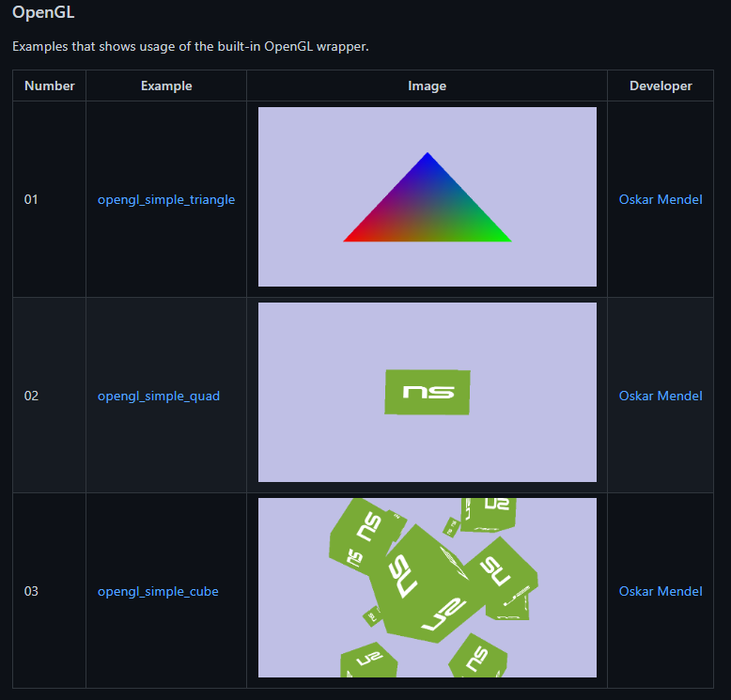
Task: View the rainbow triangle preview image
Action: tap(427, 196)
